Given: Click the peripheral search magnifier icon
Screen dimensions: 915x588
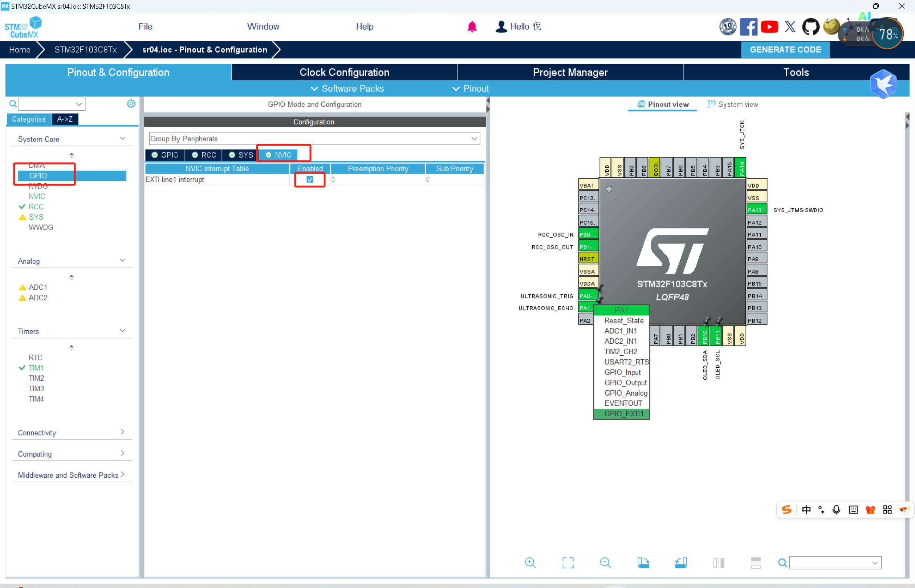Looking at the screenshot, I should (13, 104).
